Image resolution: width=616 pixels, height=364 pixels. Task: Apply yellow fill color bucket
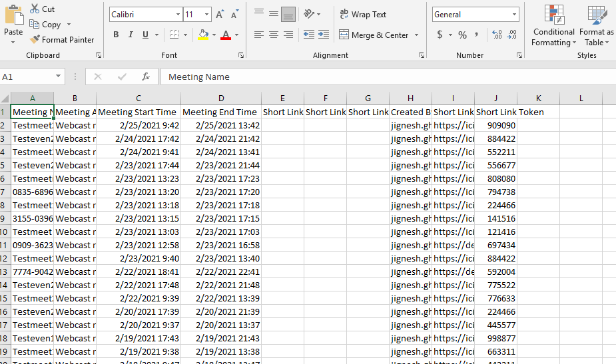(x=203, y=35)
